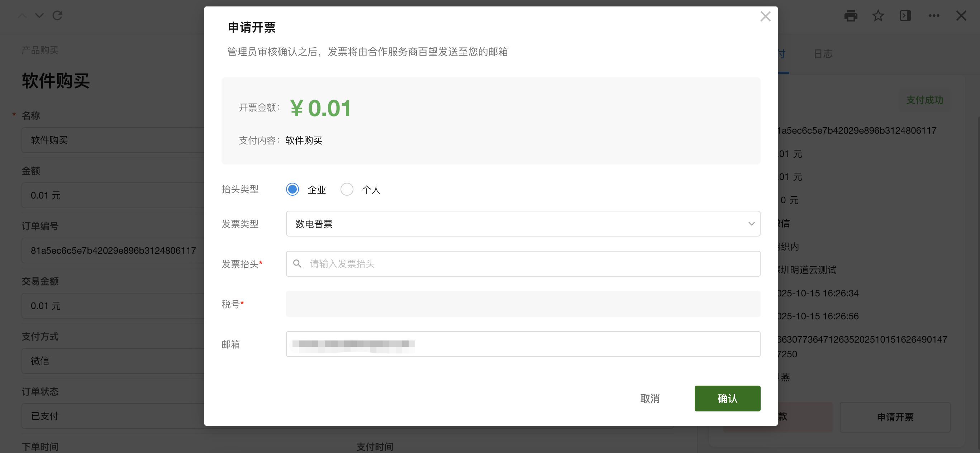Click the 申请开票 button at bottom right
This screenshot has height=453, width=980.
click(895, 417)
